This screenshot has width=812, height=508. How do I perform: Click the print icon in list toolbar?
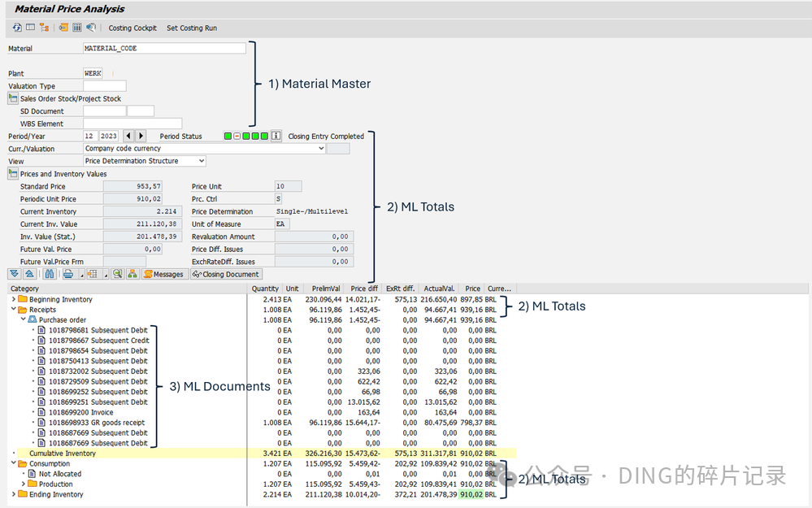click(x=67, y=274)
